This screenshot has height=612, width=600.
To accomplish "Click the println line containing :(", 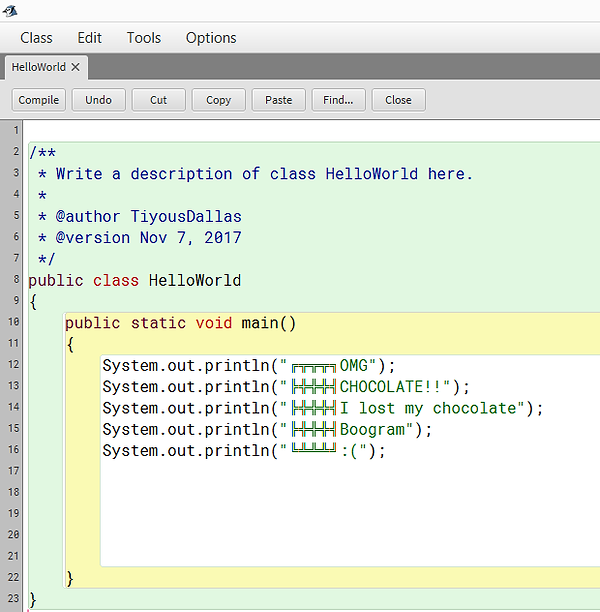I will coord(244,451).
